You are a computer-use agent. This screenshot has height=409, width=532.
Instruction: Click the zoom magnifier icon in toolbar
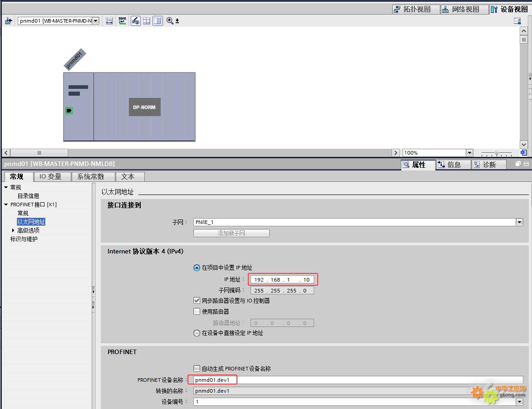click(x=170, y=21)
